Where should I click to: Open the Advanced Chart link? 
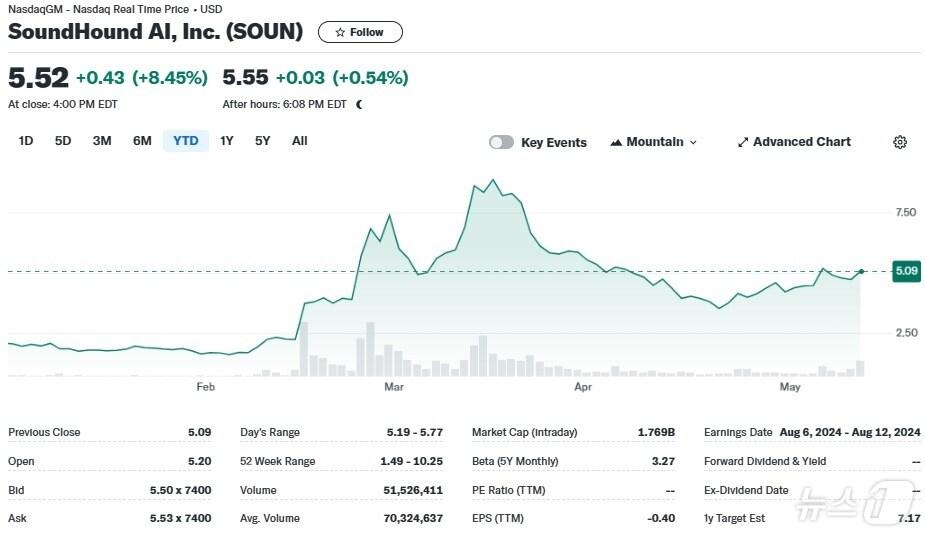click(795, 142)
